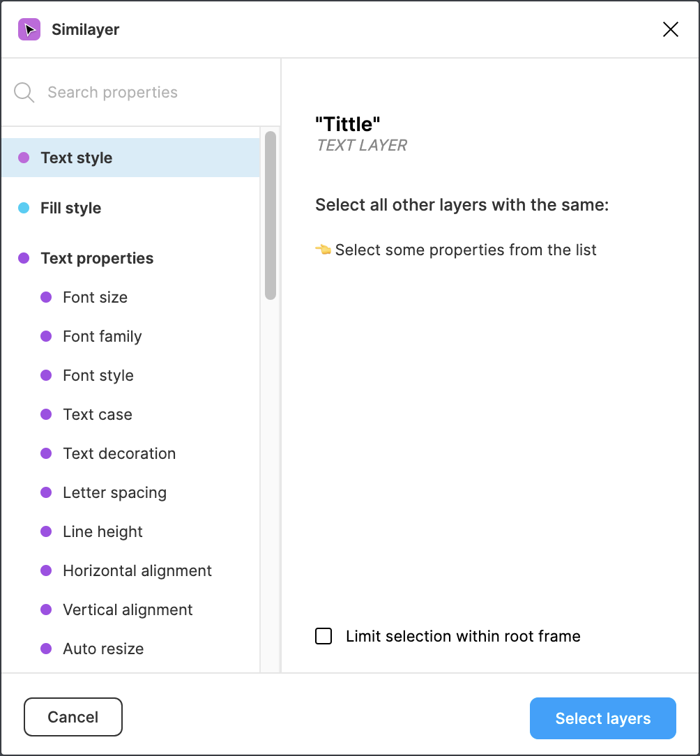Toggle the Text properties group
The height and width of the screenshot is (756, 700).
coord(97,258)
